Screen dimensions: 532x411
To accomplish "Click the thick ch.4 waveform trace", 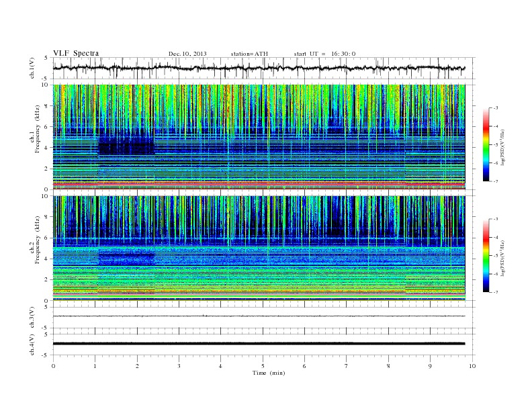I will click(259, 344).
